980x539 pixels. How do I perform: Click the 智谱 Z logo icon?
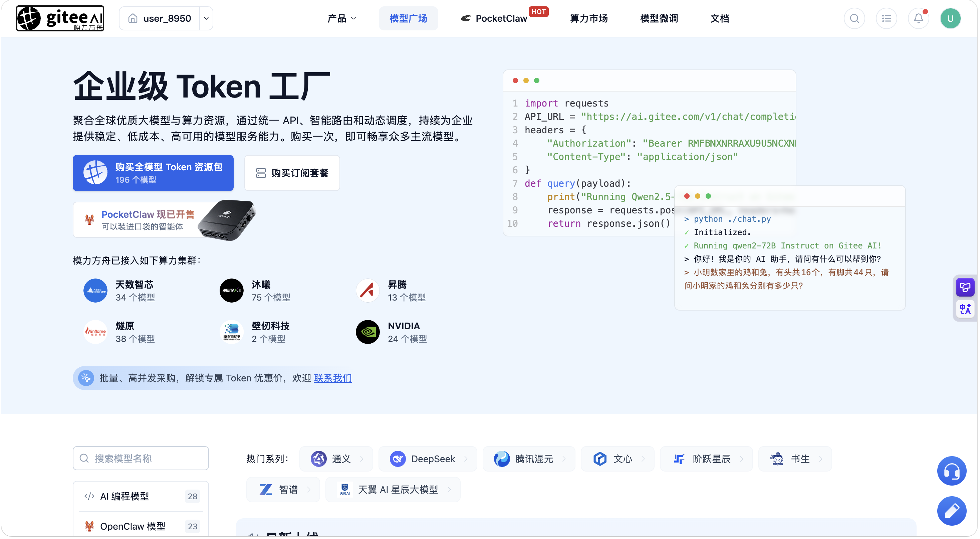[x=265, y=490]
